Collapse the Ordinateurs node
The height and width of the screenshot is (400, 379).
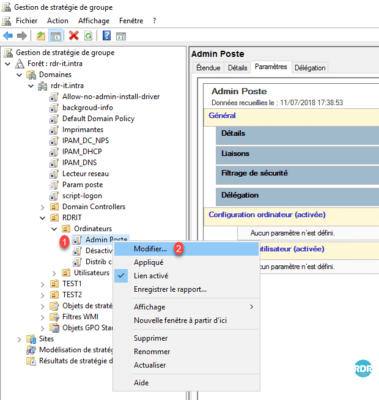tap(54, 229)
